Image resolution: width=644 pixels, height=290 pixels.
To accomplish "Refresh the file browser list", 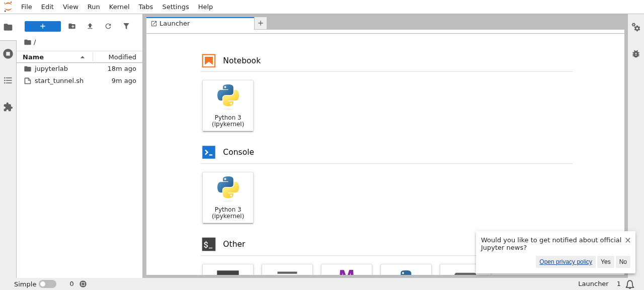I will coord(108,26).
